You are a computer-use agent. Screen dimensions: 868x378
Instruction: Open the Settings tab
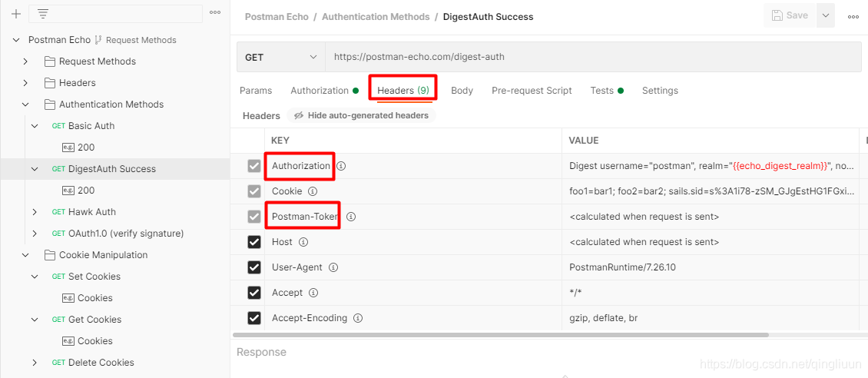coord(660,90)
